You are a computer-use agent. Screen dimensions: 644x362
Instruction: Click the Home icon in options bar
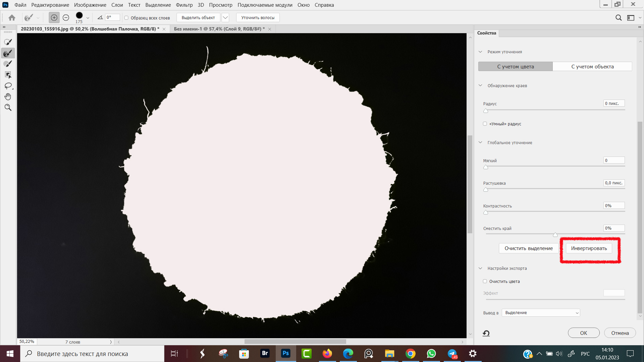(x=12, y=18)
